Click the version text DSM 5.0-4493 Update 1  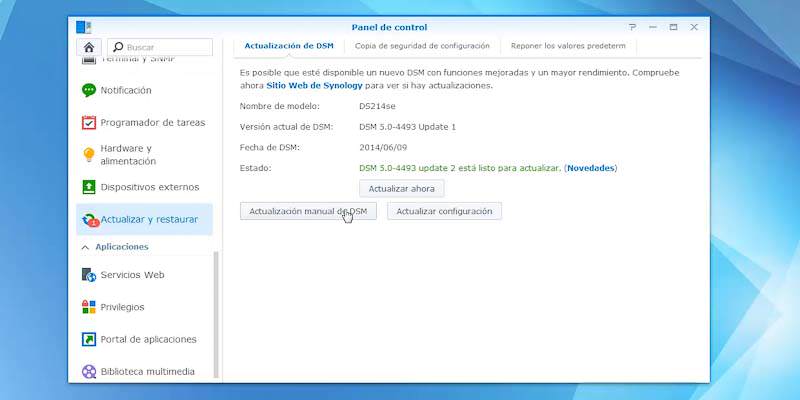pyautogui.click(x=407, y=127)
